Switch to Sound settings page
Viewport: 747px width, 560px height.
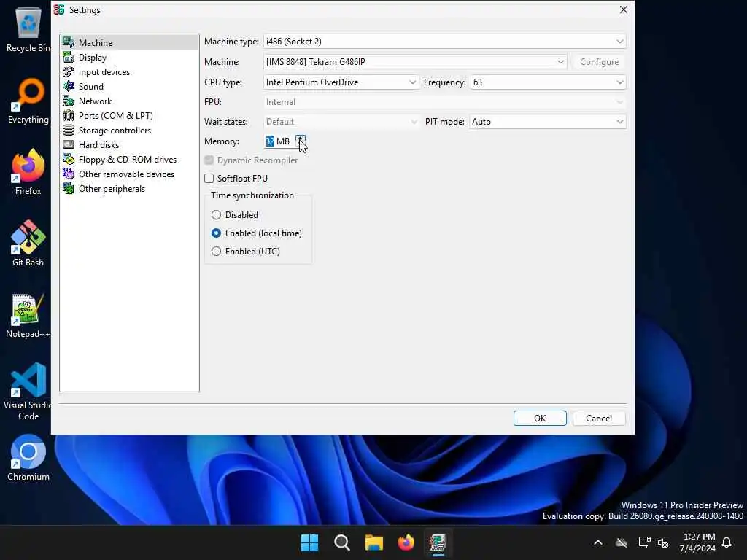pos(91,86)
